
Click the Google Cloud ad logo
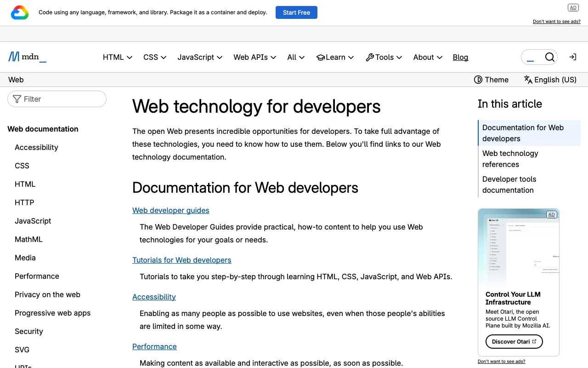click(20, 12)
